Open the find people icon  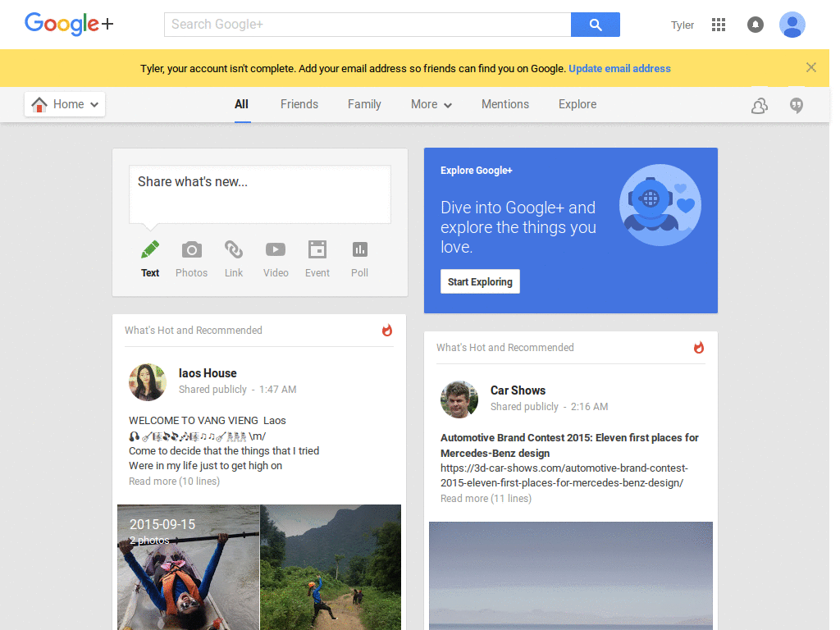(x=759, y=106)
